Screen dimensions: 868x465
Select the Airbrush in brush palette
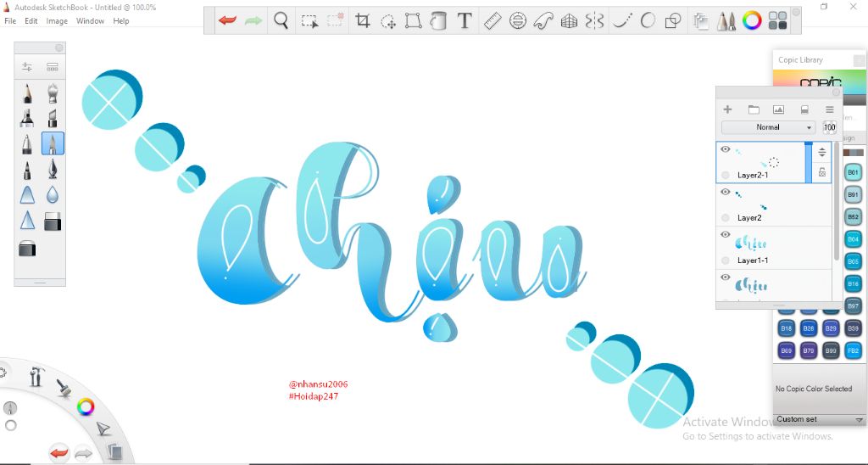(x=52, y=93)
